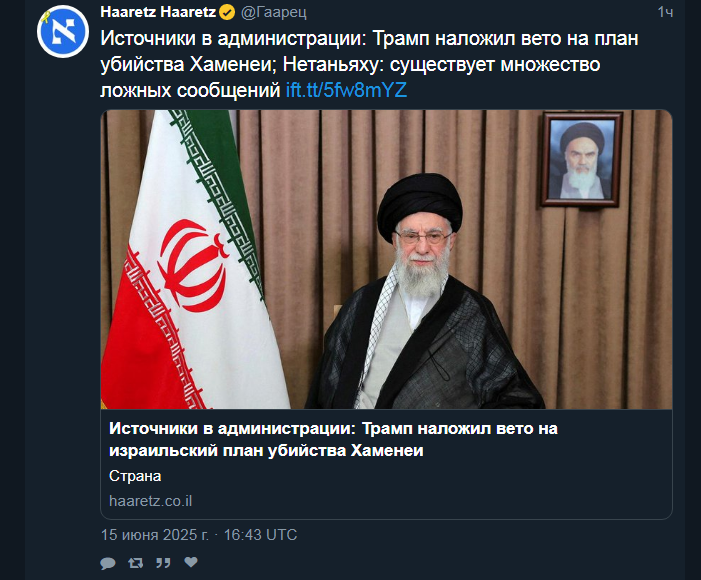
Task: Quote the tweet via the quotation marks icon
Action: (x=163, y=563)
